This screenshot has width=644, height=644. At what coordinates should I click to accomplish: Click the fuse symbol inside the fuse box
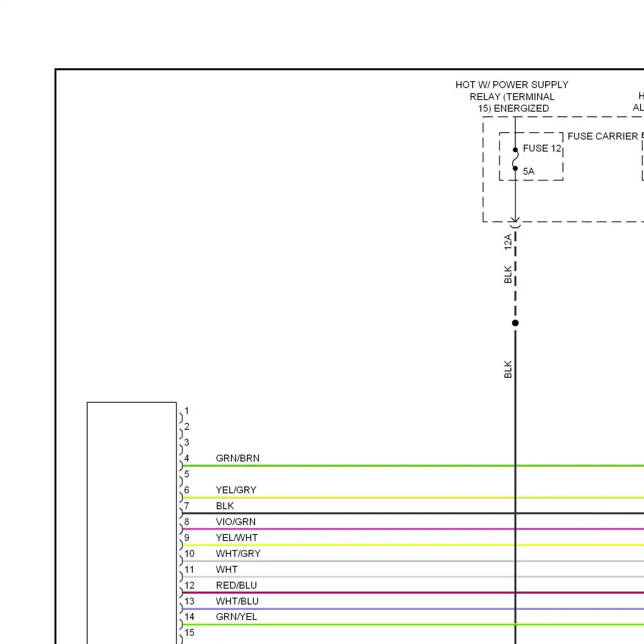pos(515,159)
